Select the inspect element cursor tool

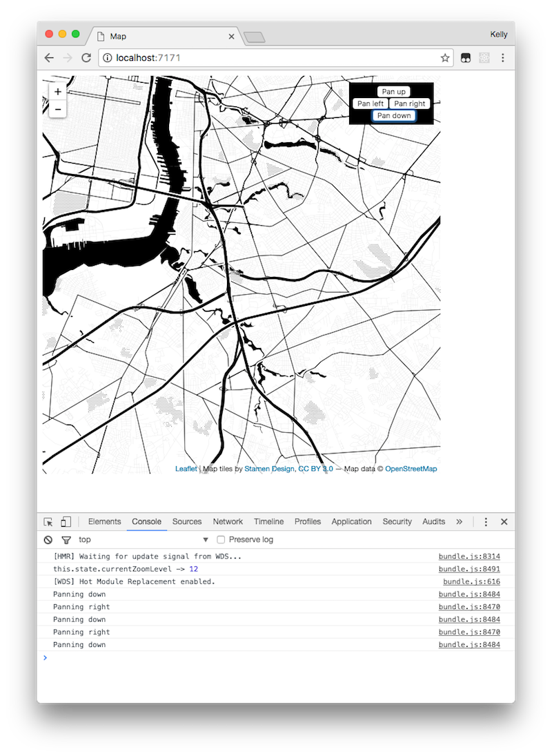[48, 521]
